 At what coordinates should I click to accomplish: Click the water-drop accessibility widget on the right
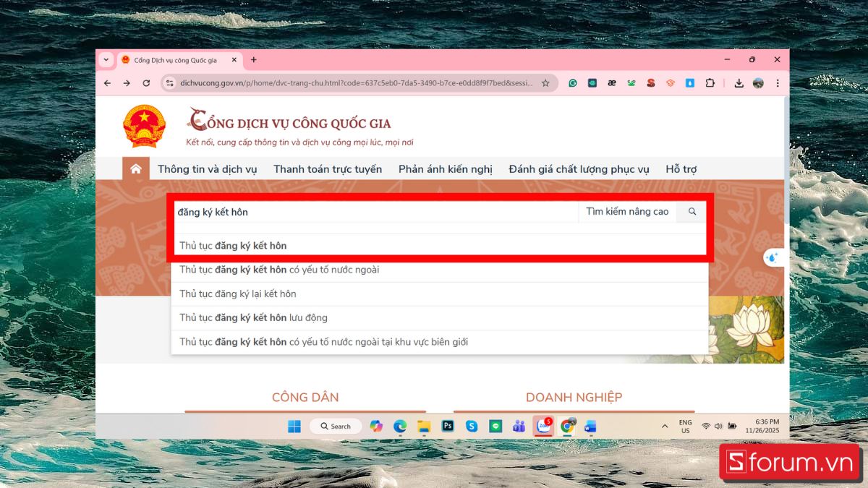(774, 257)
